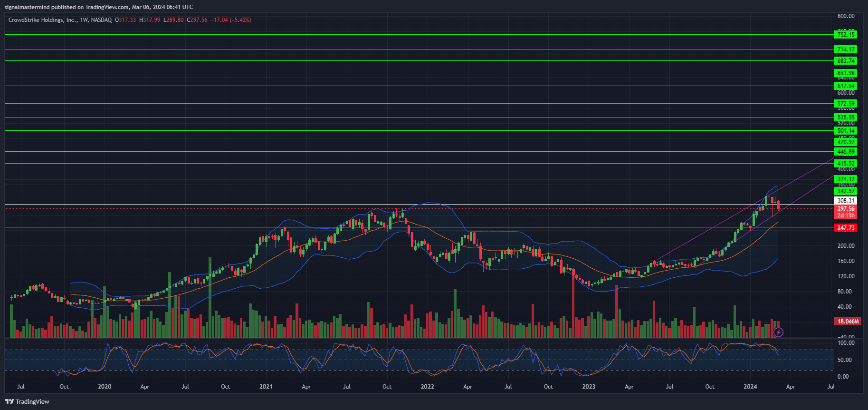Click the 2022 label on time axis
Viewport: 868px width, 410px height.
tap(427, 387)
